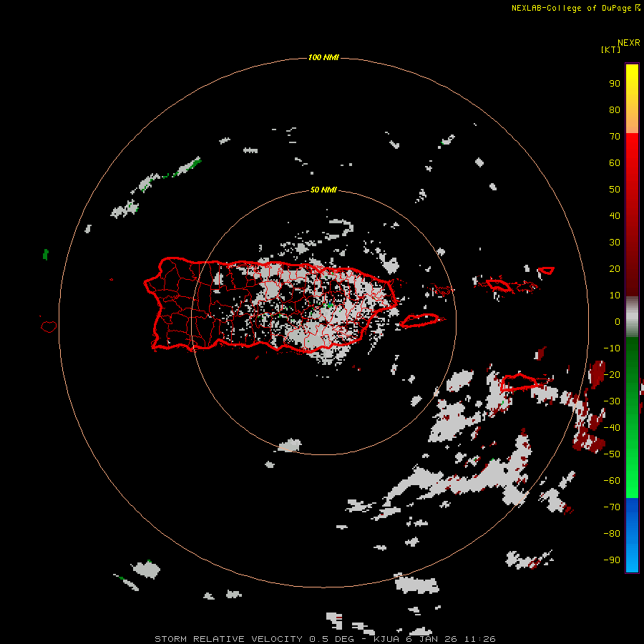The width and height of the screenshot is (644, 644).
Task: Click the -60 value on the velocity scale
Action: point(612,481)
